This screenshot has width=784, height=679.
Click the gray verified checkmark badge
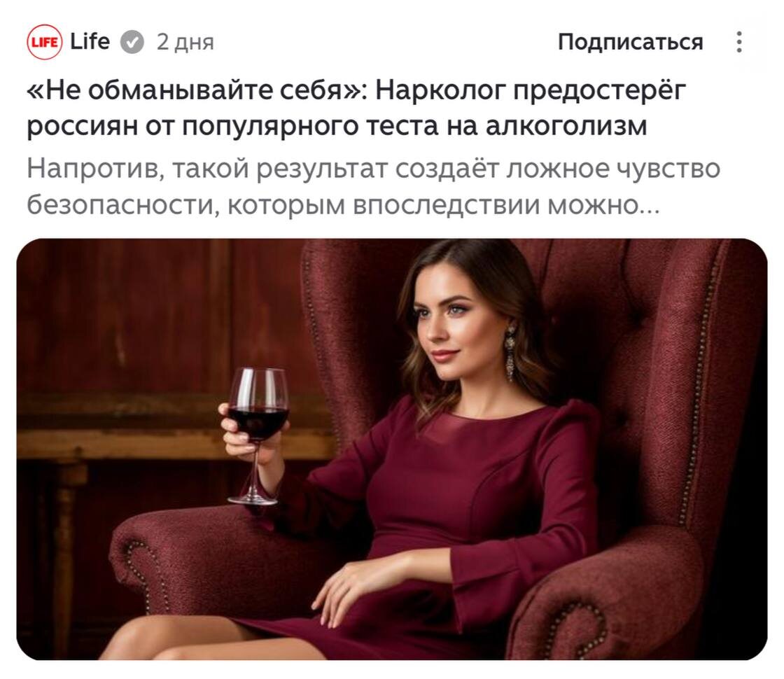(132, 42)
